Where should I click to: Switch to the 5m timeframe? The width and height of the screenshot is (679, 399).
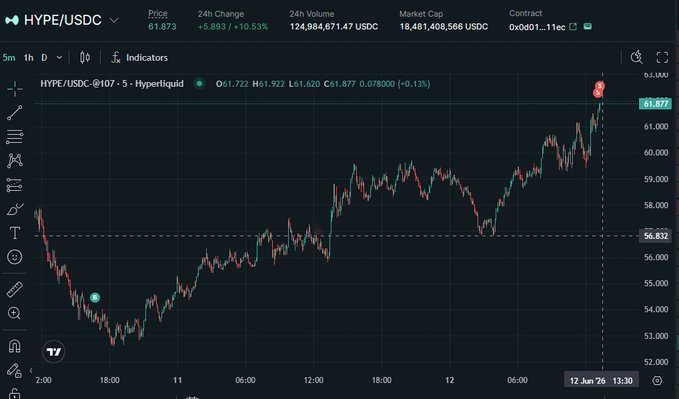coord(9,58)
